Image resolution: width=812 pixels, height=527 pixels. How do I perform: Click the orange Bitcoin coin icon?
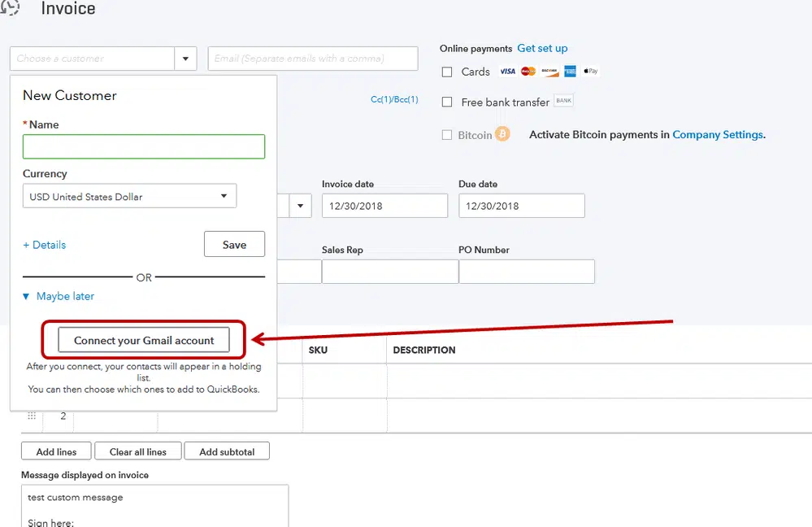(x=502, y=134)
